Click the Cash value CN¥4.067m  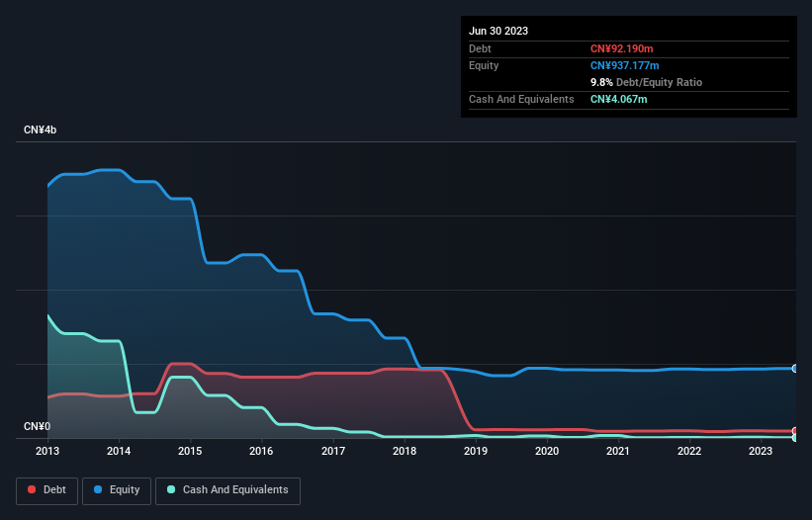pos(619,99)
